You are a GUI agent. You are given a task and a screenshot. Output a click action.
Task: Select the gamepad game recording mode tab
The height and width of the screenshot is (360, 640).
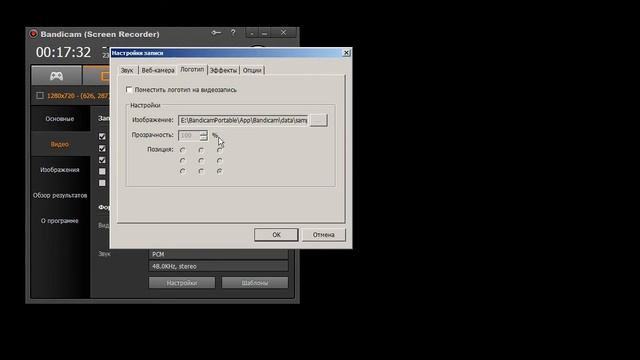[x=56, y=76]
